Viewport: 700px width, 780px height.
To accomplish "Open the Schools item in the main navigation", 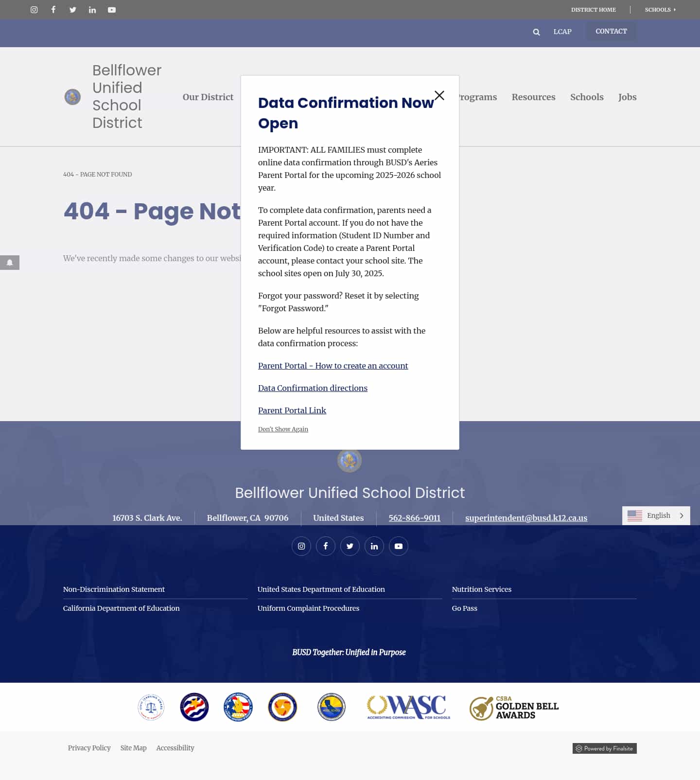I will (x=587, y=97).
